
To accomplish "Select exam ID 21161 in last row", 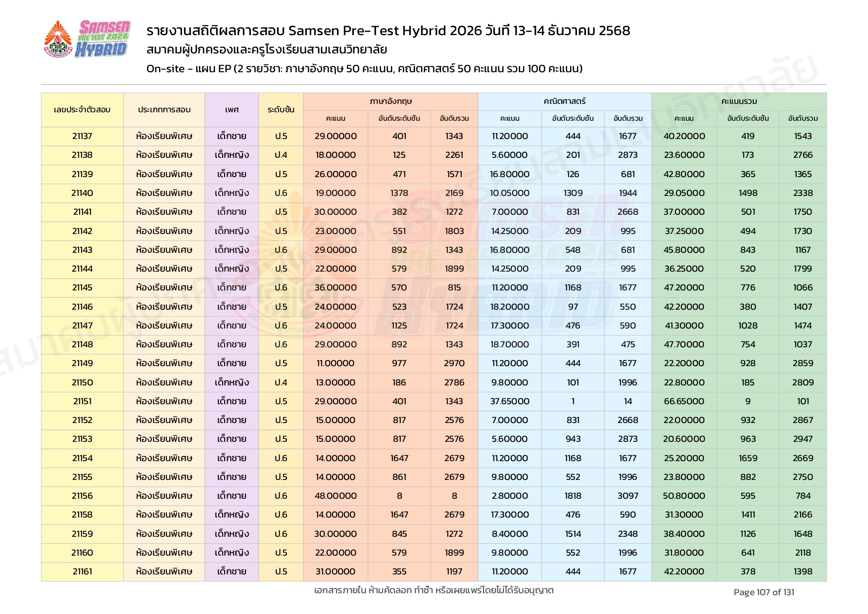I will (82, 571).
